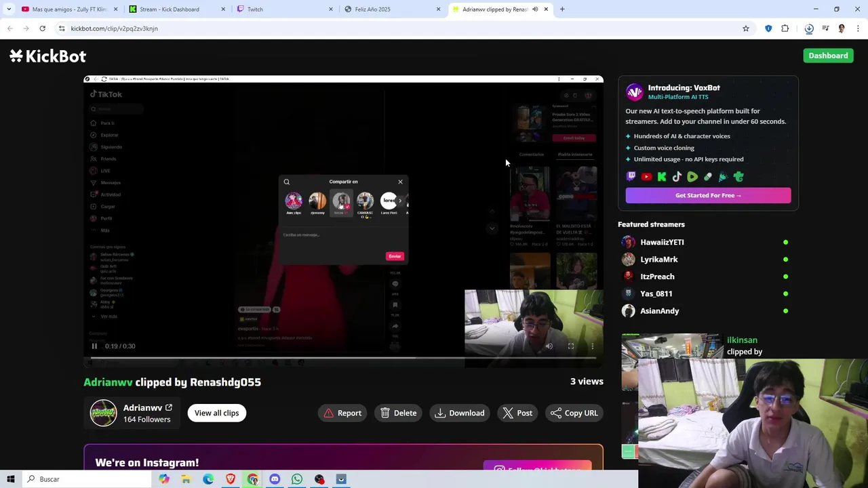View site information icon in address bar
This screenshot has width=868, height=488.
62,28
